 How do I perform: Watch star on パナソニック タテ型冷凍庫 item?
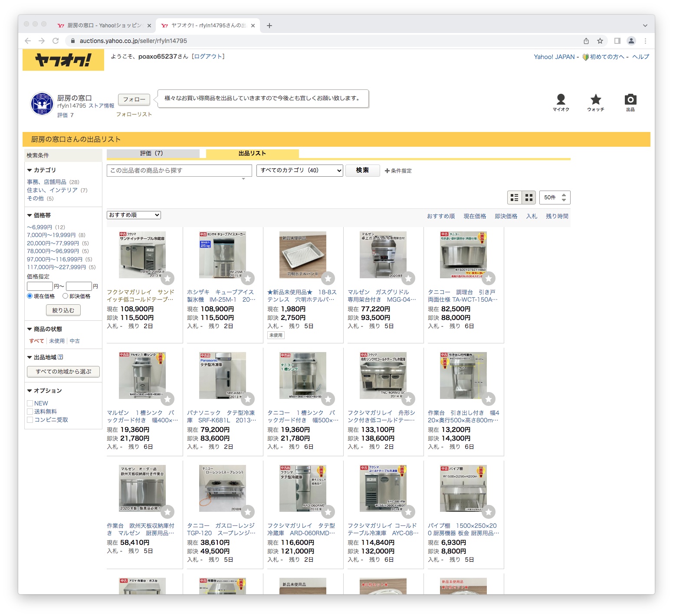[248, 399]
